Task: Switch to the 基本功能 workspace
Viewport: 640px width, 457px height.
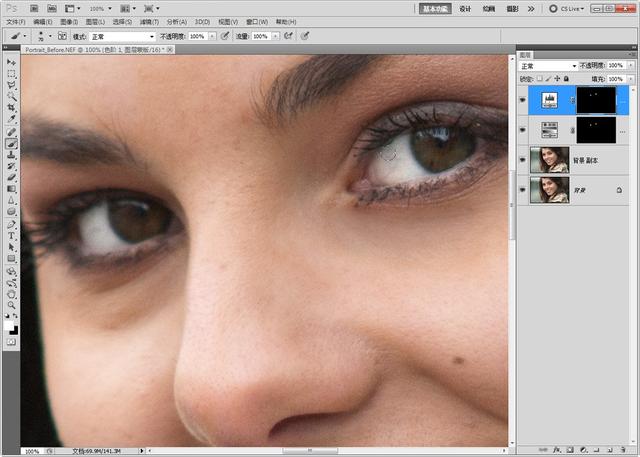Action: pyautogui.click(x=435, y=9)
